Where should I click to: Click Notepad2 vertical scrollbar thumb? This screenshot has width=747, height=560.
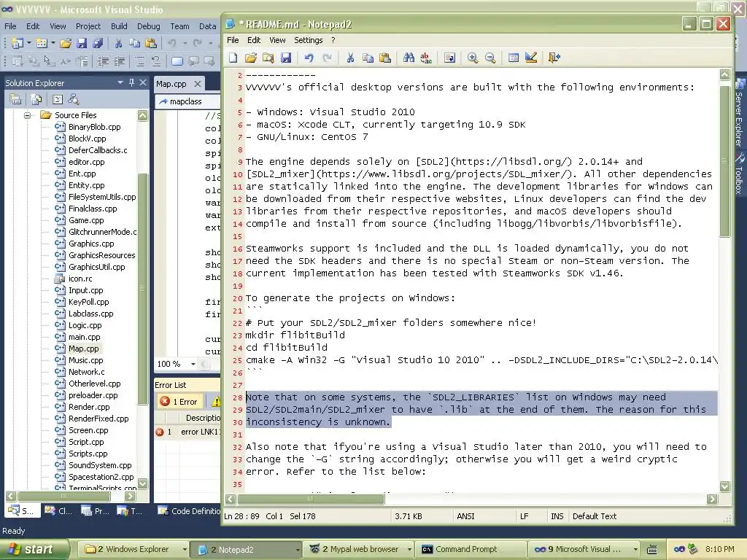[x=724, y=161]
